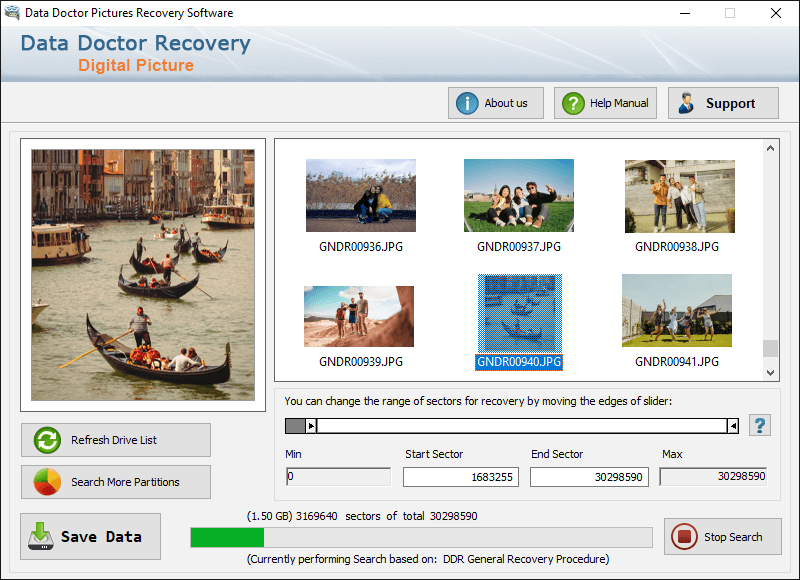Screen dimensions: 800x580
Task: Click the app icon in title bar
Action: pos(12,13)
